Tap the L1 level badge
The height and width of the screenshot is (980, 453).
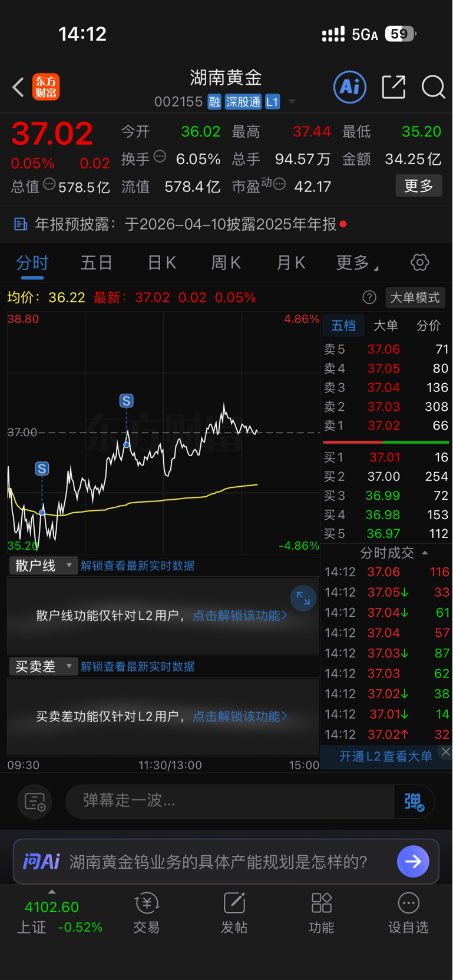pos(272,102)
